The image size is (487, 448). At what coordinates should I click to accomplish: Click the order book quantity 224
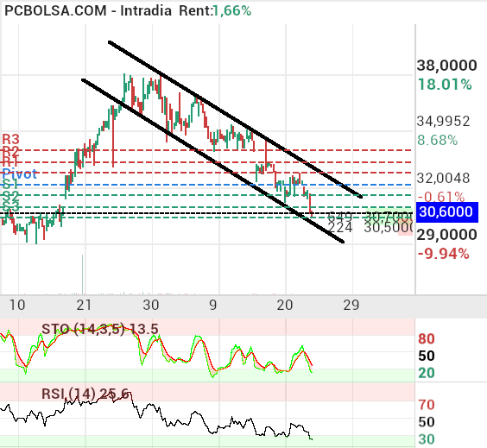(340, 228)
